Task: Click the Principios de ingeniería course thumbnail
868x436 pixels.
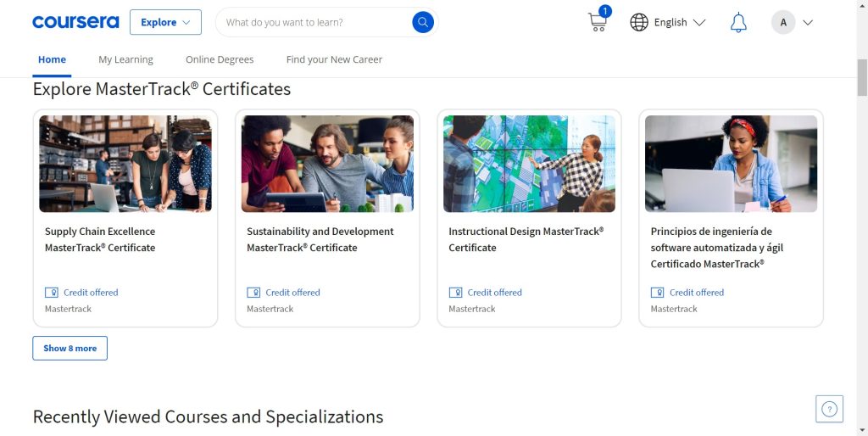Action: coord(731,164)
